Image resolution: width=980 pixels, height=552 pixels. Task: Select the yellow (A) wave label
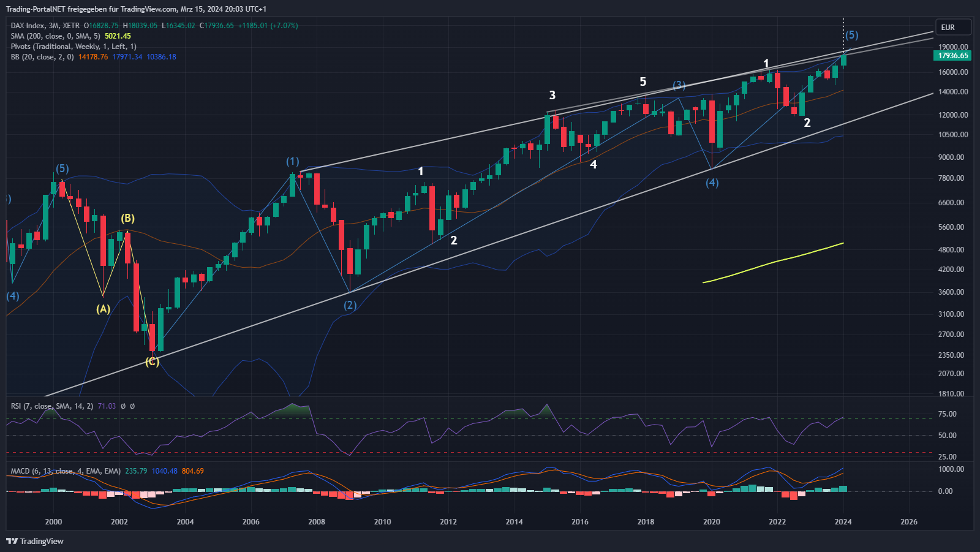(103, 309)
